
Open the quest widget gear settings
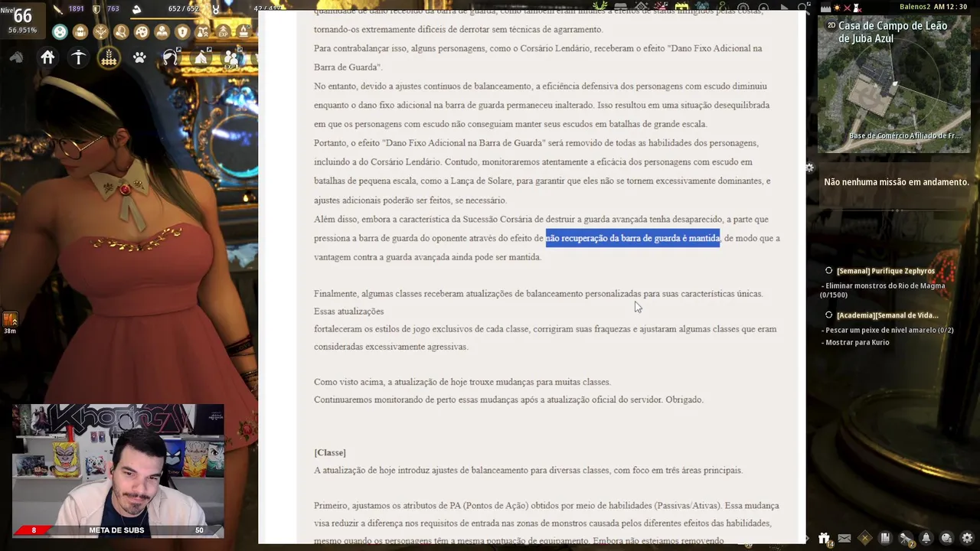coord(810,168)
